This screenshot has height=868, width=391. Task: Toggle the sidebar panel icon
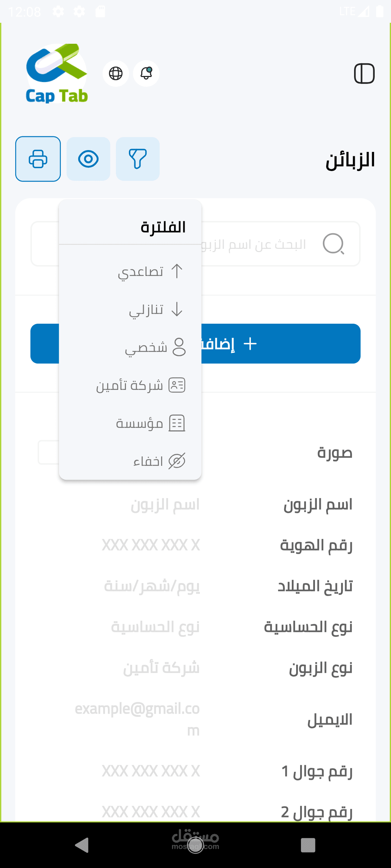click(x=364, y=73)
